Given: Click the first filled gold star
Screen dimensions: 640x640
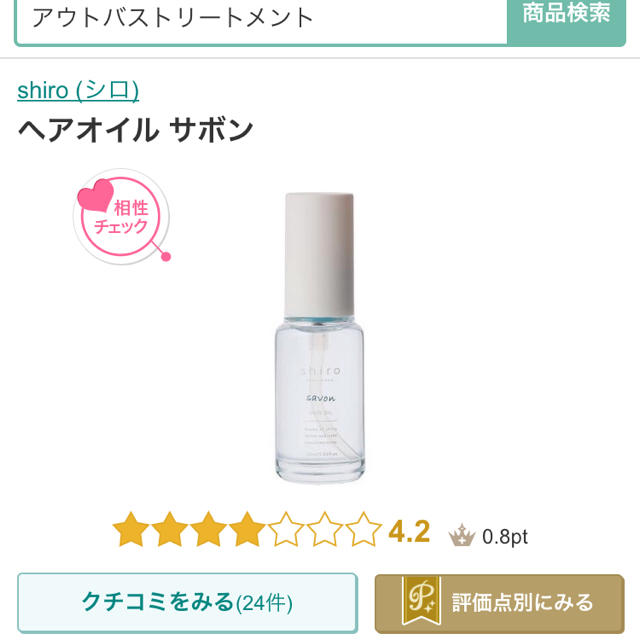Looking at the screenshot, I should pos(131,530).
